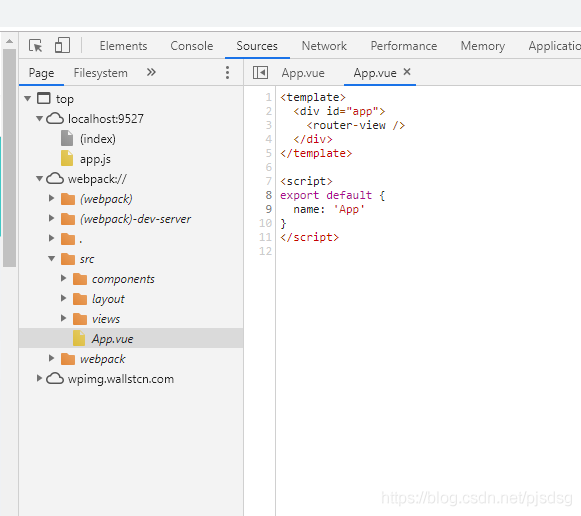The height and width of the screenshot is (516, 581).
Task: Set breakpoint on line number 8
Action: [x=268, y=195]
